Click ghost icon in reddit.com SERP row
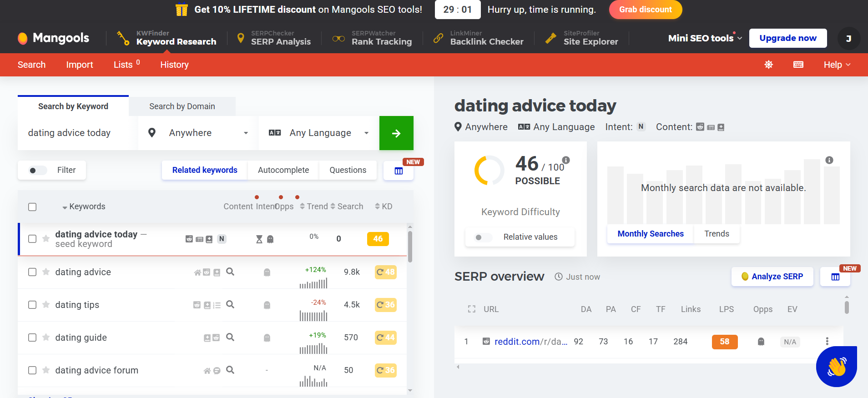 coord(761,342)
